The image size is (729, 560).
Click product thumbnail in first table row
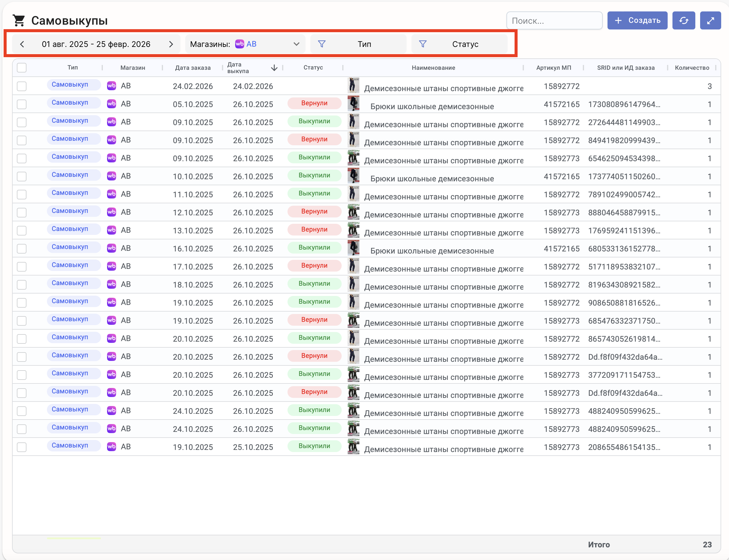353,85
